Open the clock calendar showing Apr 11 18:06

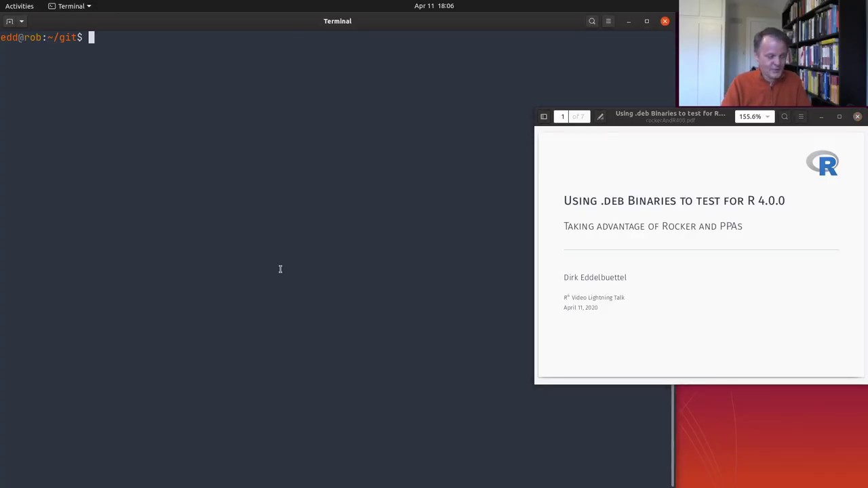pyautogui.click(x=434, y=6)
